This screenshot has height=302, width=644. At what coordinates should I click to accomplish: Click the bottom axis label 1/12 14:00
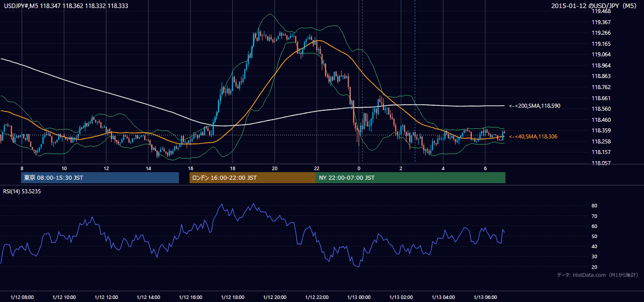148,297
